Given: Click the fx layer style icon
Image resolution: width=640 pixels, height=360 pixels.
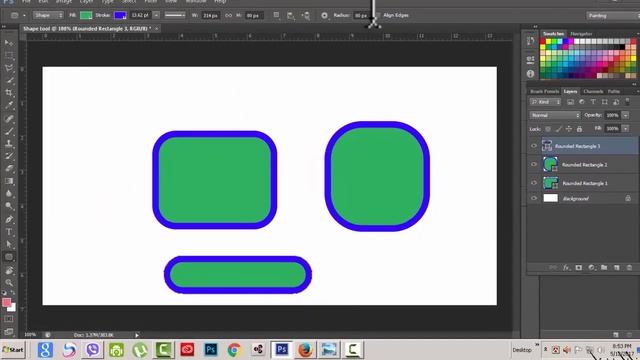Looking at the screenshot, I should tap(566, 267).
